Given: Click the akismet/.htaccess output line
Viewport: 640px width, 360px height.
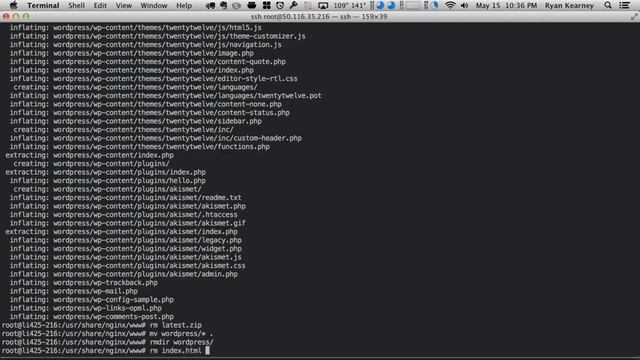Looking at the screenshot, I should tap(124, 215).
